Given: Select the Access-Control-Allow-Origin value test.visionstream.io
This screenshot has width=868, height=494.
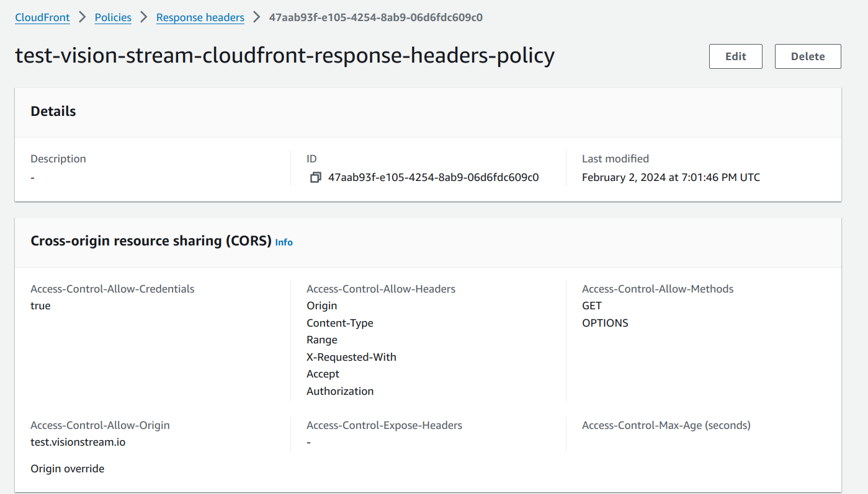Looking at the screenshot, I should (x=78, y=442).
